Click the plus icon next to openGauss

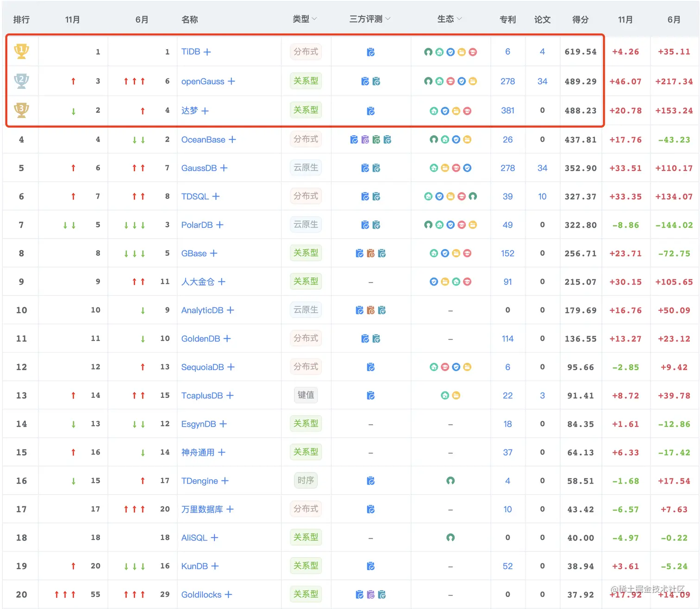(x=231, y=81)
